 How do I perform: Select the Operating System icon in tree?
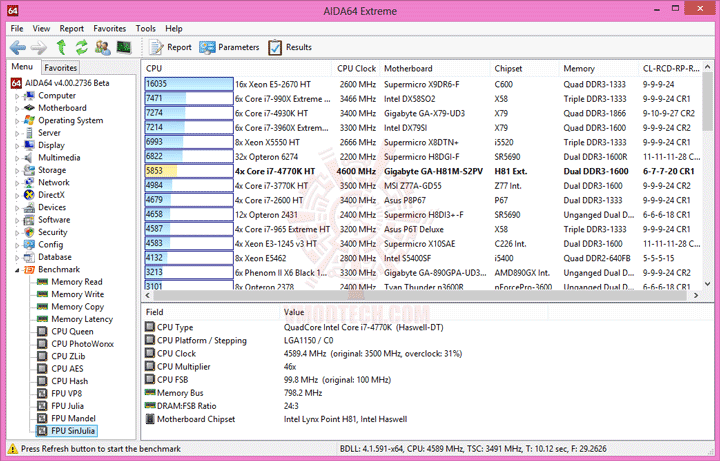click(x=29, y=120)
